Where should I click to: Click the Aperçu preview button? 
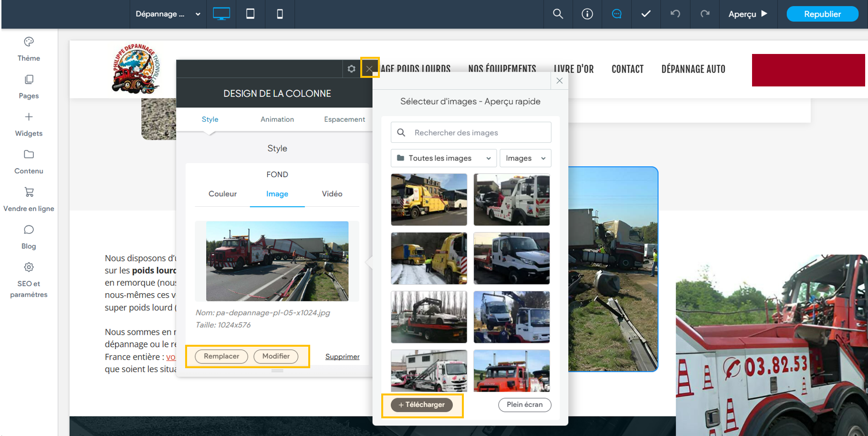coord(748,14)
